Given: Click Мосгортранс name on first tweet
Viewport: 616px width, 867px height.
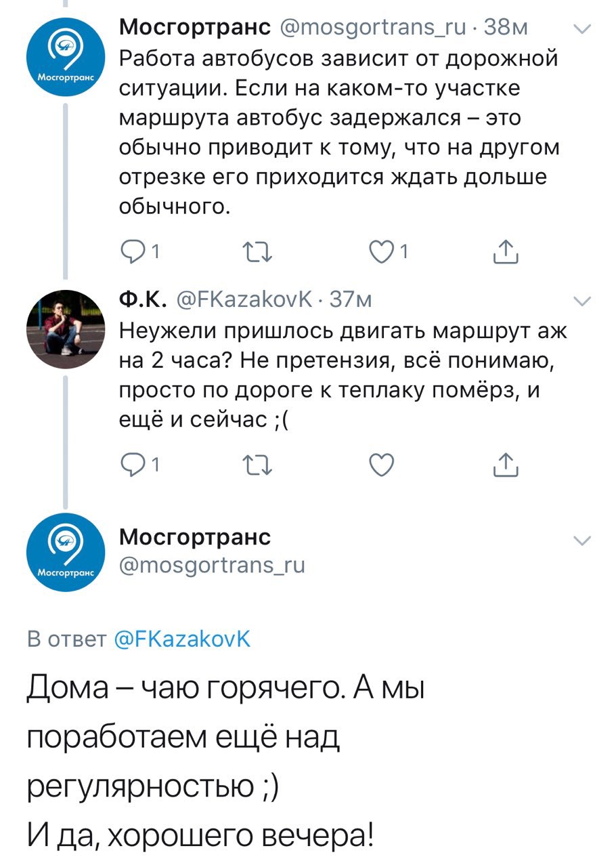Looking at the screenshot, I should [x=195, y=27].
